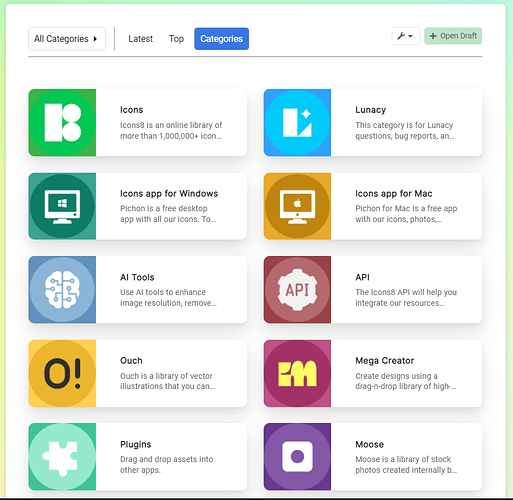Select the Categories tab

[222, 39]
